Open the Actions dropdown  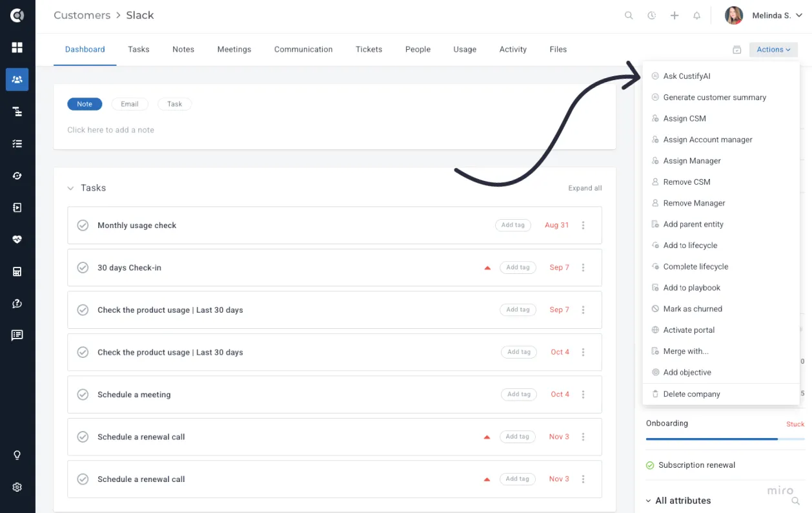[x=773, y=50]
